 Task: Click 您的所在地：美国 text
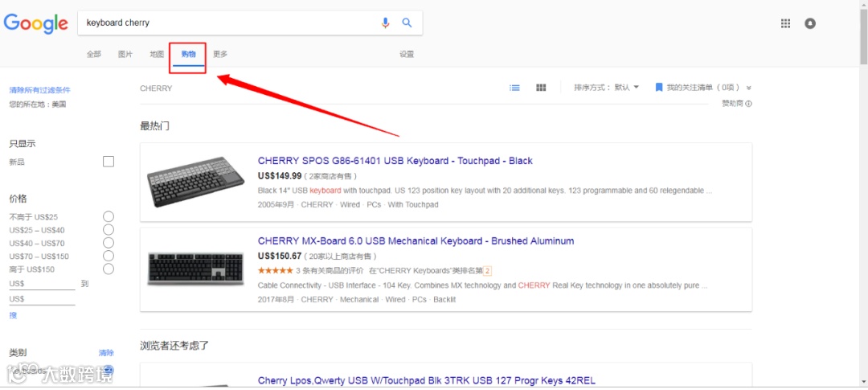38,105
